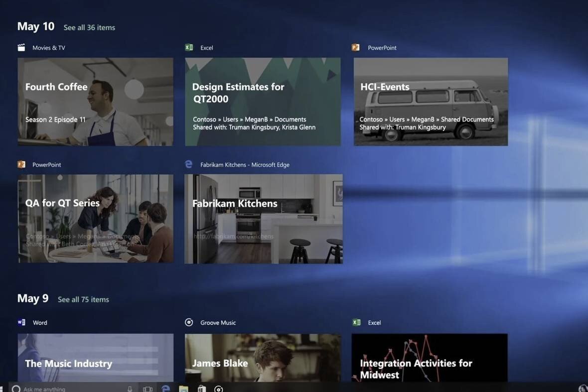Open the James Blake music card
The image size is (588, 392).
pos(263,358)
